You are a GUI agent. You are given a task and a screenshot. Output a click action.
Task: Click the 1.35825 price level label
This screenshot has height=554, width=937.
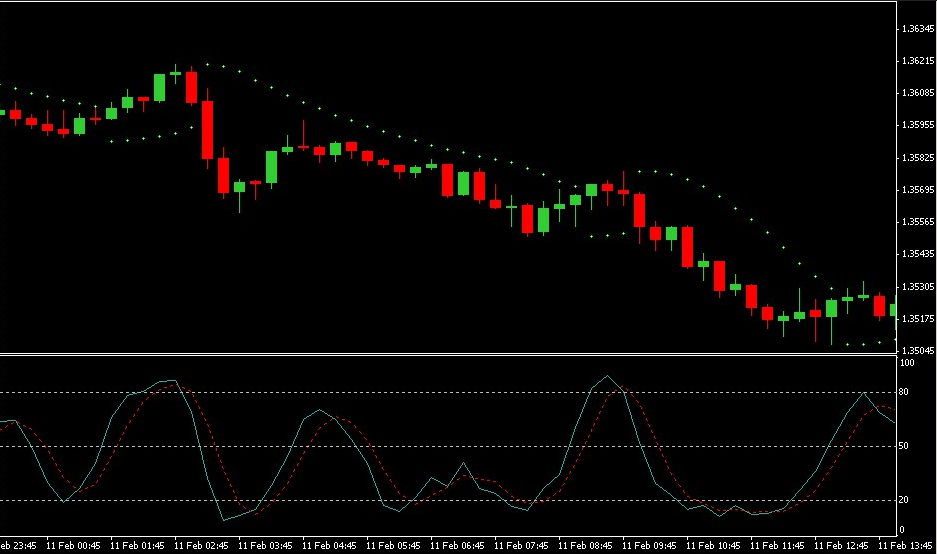point(918,158)
